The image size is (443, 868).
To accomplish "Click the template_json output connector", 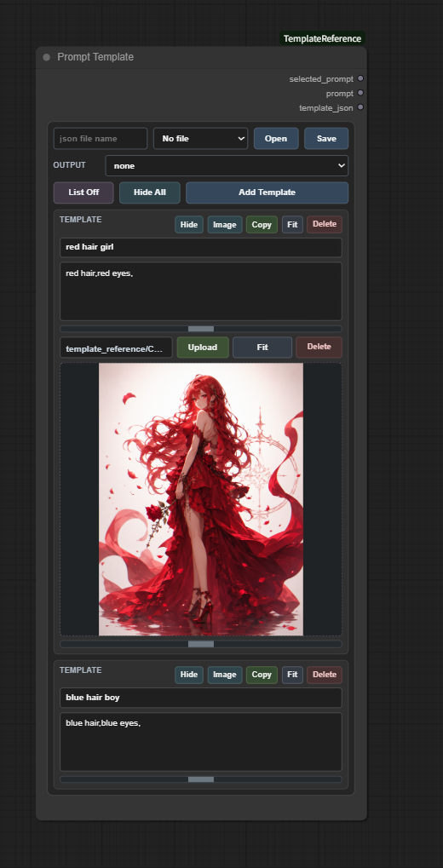I will 360,107.
